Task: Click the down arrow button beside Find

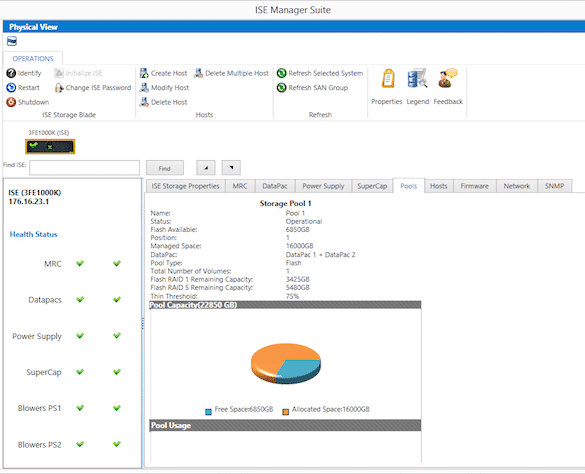Action: 231,168
